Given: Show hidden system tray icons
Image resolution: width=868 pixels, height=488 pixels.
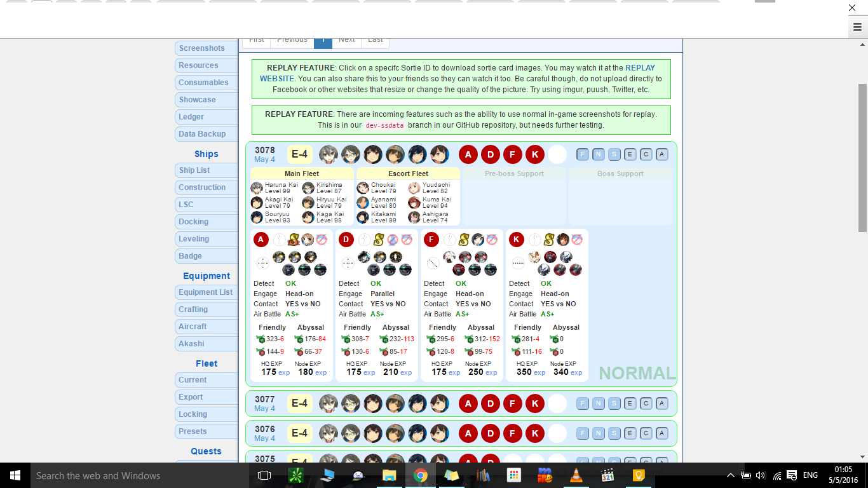Looking at the screenshot, I should (x=731, y=475).
